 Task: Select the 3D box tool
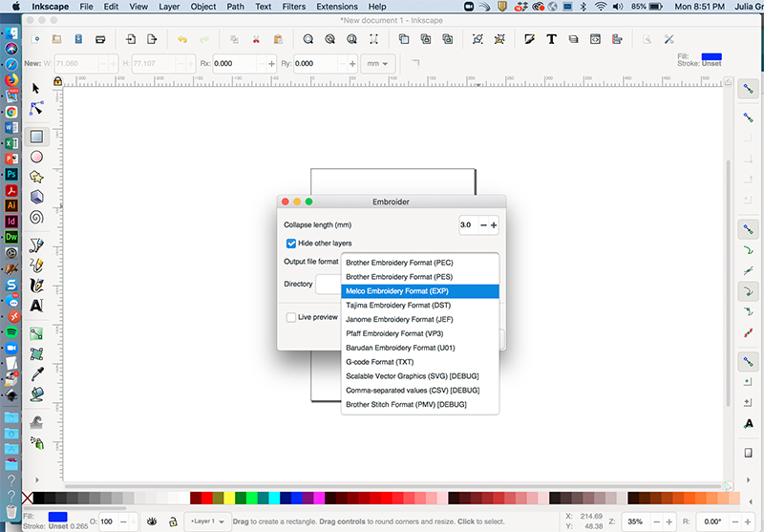point(36,197)
